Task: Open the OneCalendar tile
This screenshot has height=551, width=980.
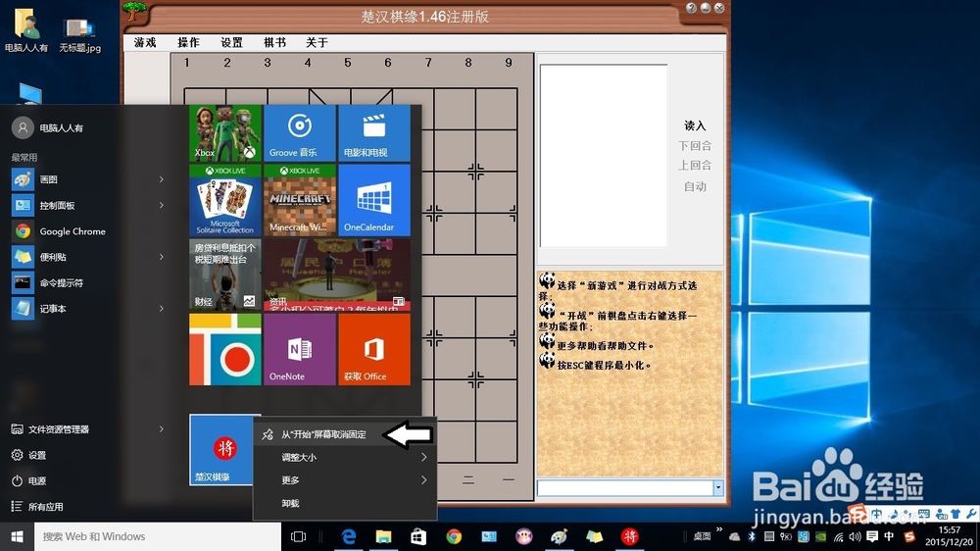Action: pos(373,200)
